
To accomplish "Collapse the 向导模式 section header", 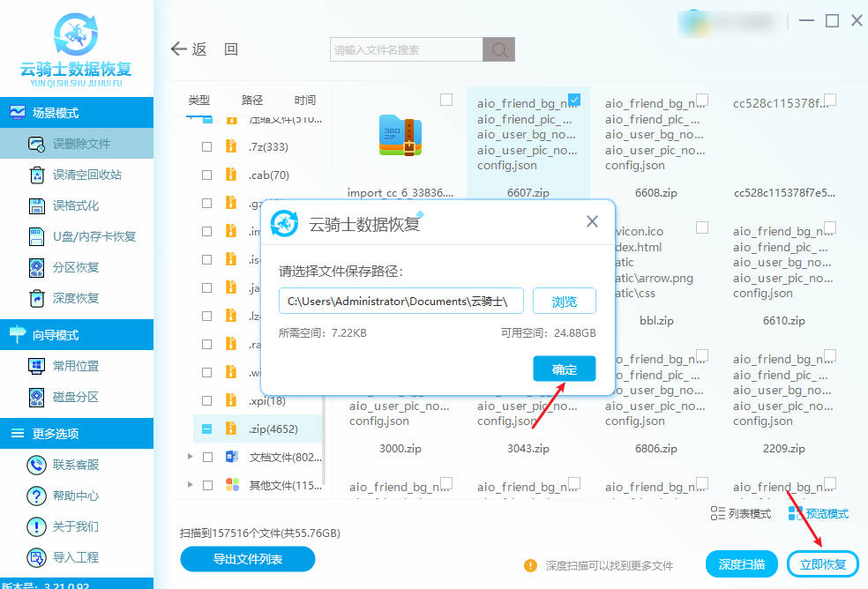I will pos(77,335).
